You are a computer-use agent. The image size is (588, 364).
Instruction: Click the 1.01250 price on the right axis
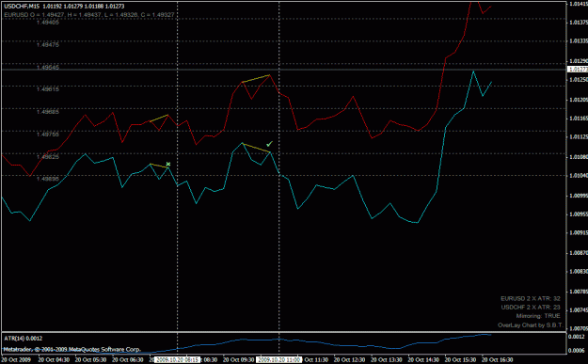tap(579, 80)
